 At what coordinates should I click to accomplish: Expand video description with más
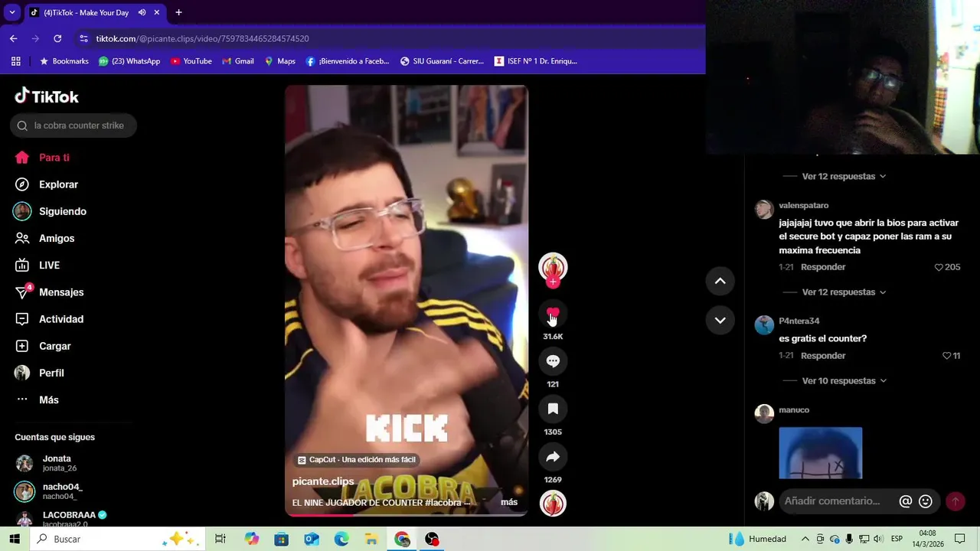pos(509,502)
